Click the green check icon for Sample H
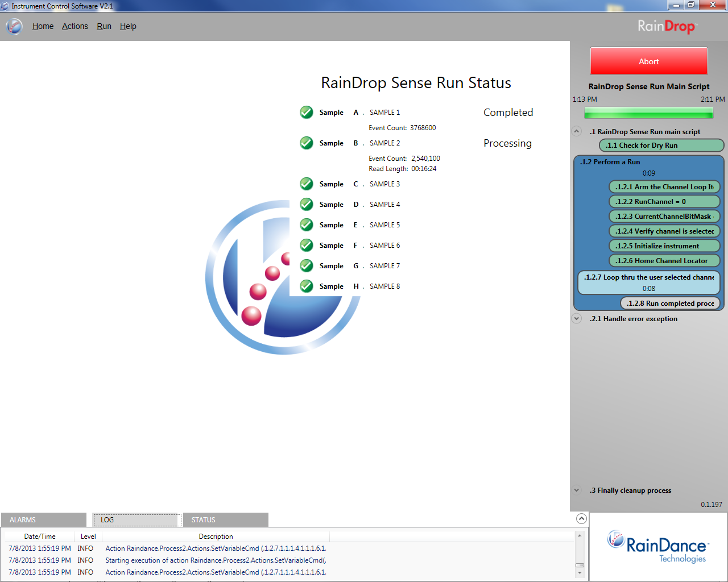Screen dimensions: 728x582 click(307, 286)
